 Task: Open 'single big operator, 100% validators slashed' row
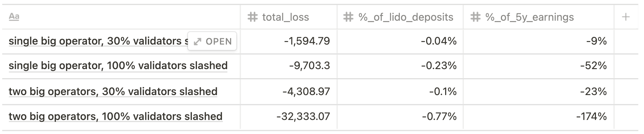click(118, 66)
